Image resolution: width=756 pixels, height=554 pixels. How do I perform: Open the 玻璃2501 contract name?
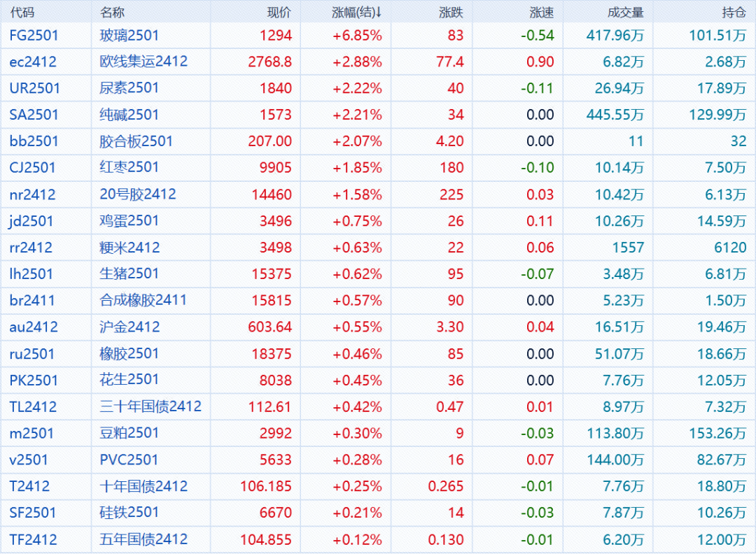coord(129,35)
